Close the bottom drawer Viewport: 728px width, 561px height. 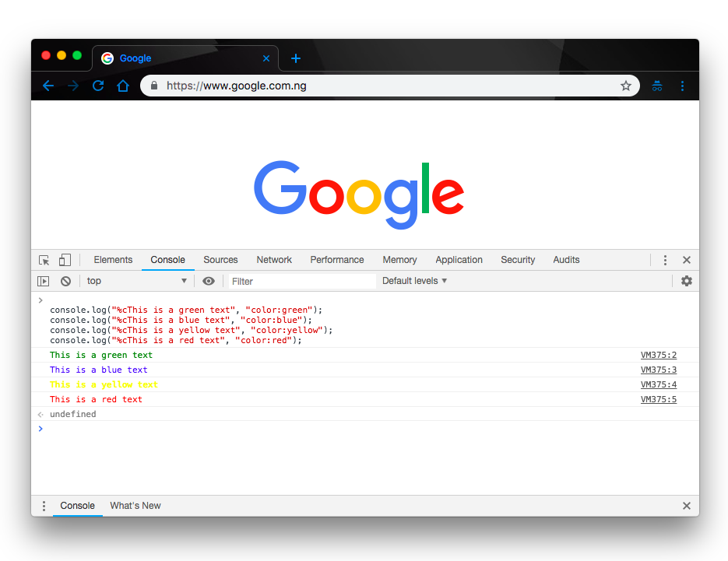pos(687,506)
